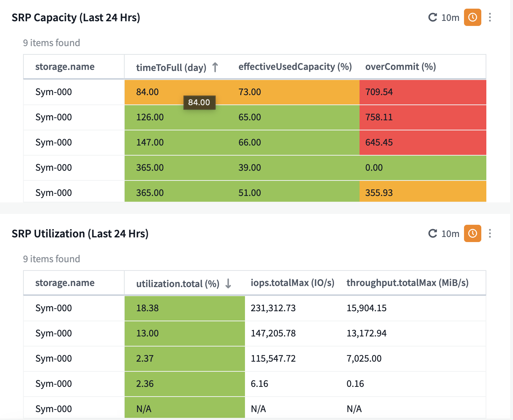Select red overCommit cell 758.11
Screen dimensions: 513x420
pyautogui.click(x=379, y=117)
